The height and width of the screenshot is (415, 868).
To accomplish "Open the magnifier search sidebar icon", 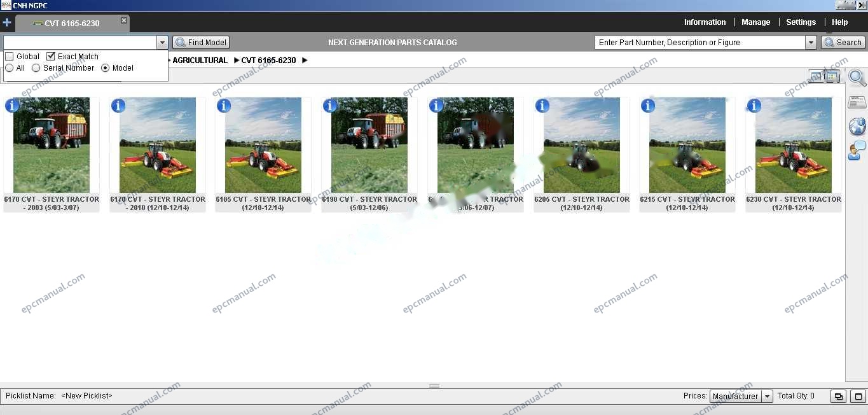I will point(857,78).
